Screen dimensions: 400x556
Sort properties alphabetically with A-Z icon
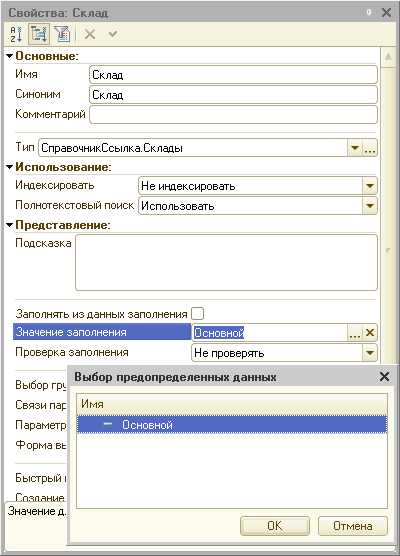(x=16, y=34)
